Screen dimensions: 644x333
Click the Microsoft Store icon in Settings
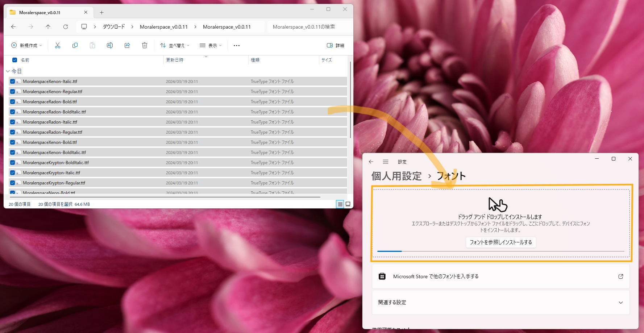coord(382,276)
